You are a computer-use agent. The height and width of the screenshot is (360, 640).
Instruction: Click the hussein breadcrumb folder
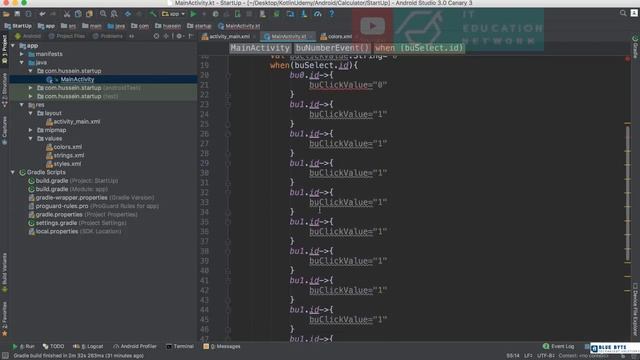[168, 26]
